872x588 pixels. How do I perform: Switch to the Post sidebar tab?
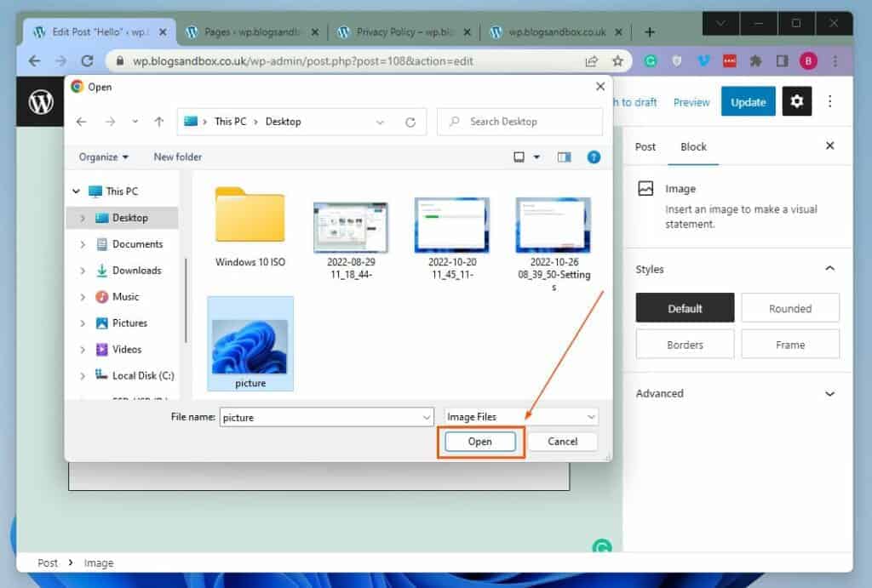click(x=645, y=146)
